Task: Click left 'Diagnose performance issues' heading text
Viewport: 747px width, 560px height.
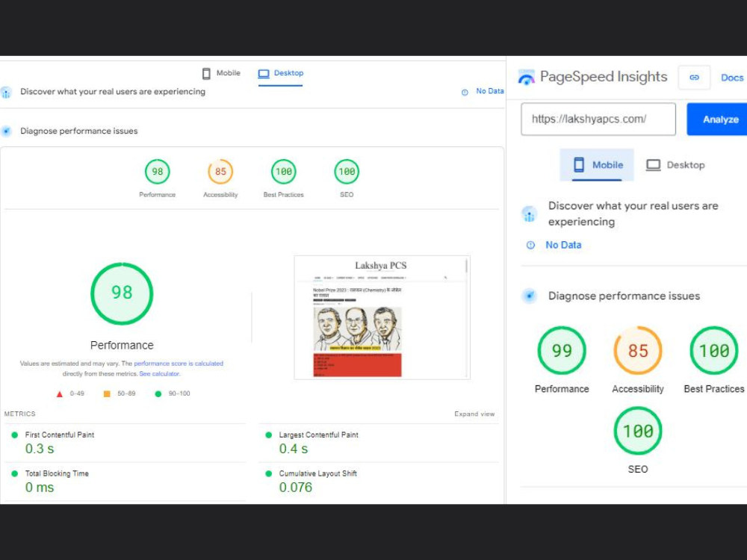Action: pyautogui.click(x=78, y=131)
